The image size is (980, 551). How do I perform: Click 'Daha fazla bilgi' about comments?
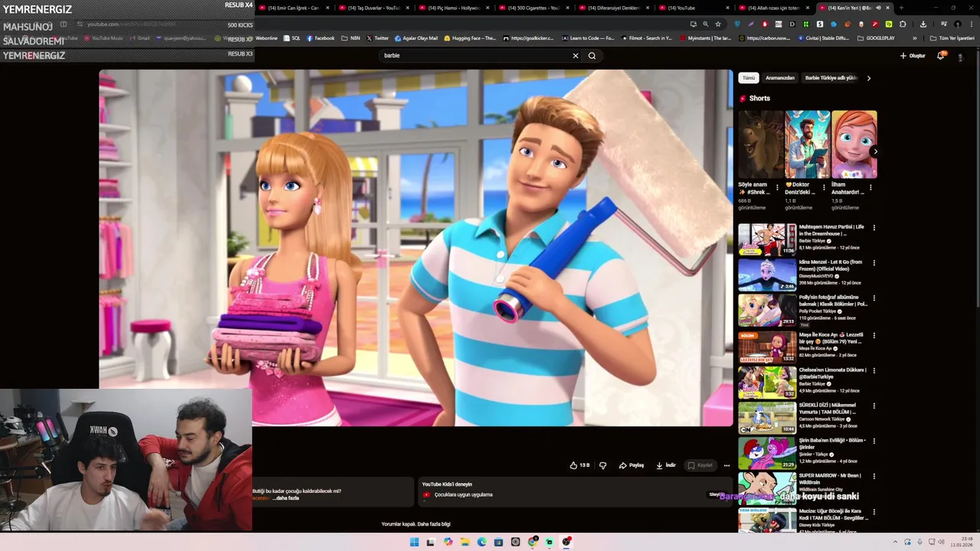[434, 524]
